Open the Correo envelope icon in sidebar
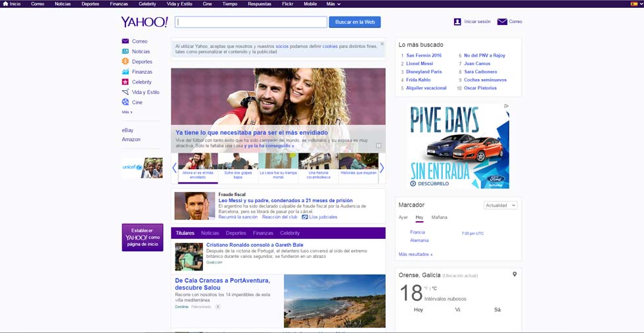The height and width of the screenshot is (333, 644). tap(126, 41)
